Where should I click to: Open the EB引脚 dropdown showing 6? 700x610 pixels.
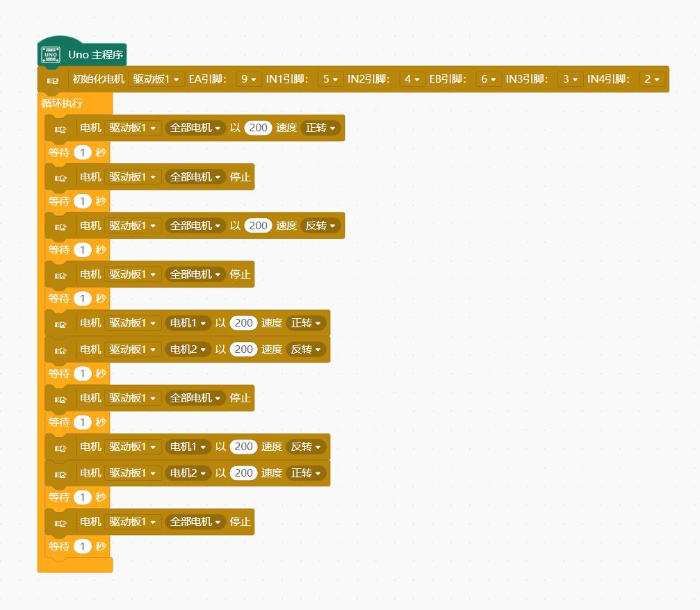489,79
